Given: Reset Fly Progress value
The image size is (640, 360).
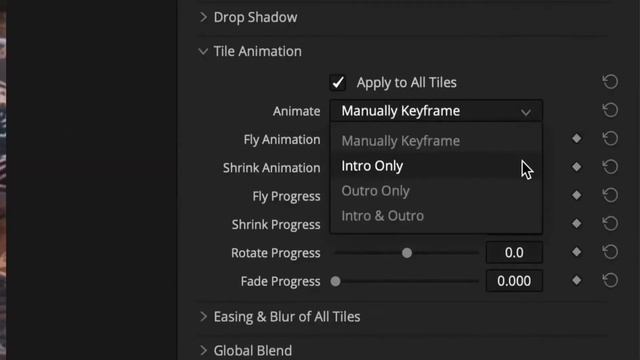Looking at the screenshot, I should click(x=610, y=195).
